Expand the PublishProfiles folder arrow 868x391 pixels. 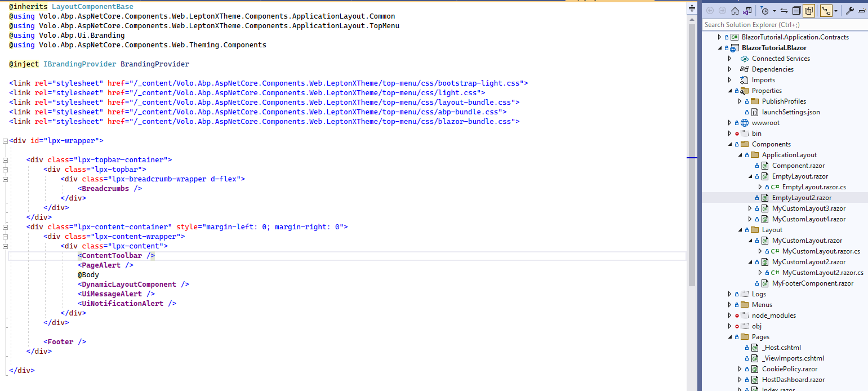point(740,101)
